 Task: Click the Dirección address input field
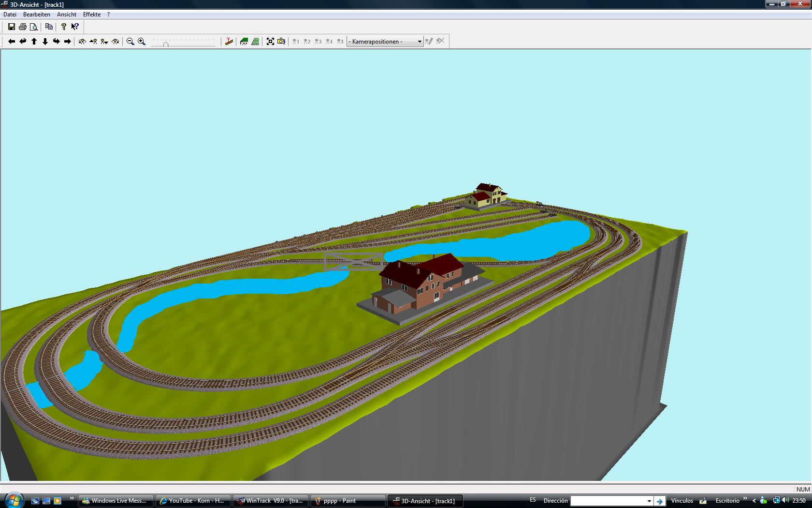point(608,501)
